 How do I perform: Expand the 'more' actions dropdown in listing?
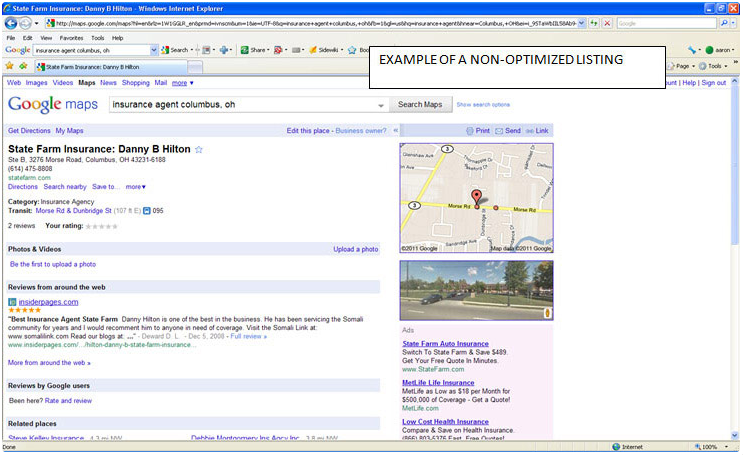click(x=136, y=187)
